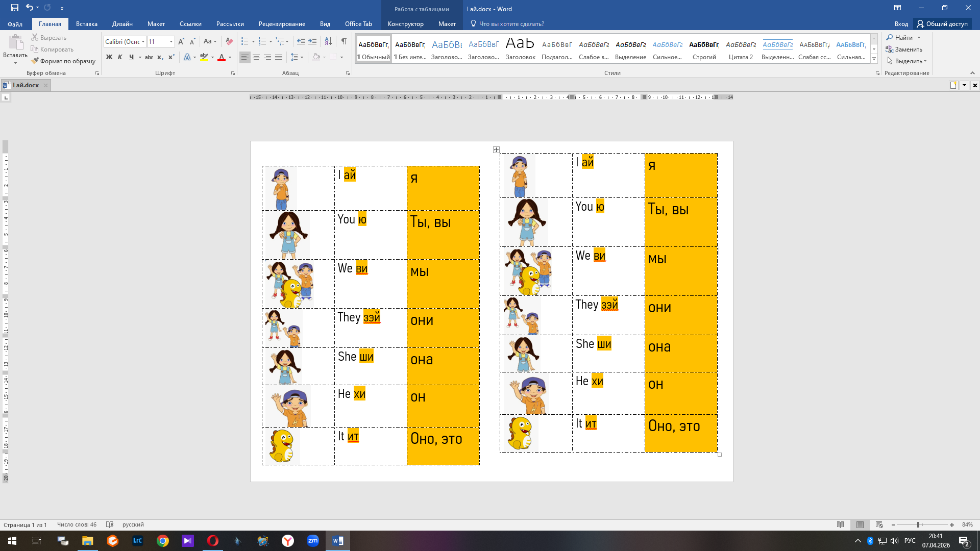This screenshot has height=551, width=980.
Task: Expand the styles gallery
Action: (874, 59)
